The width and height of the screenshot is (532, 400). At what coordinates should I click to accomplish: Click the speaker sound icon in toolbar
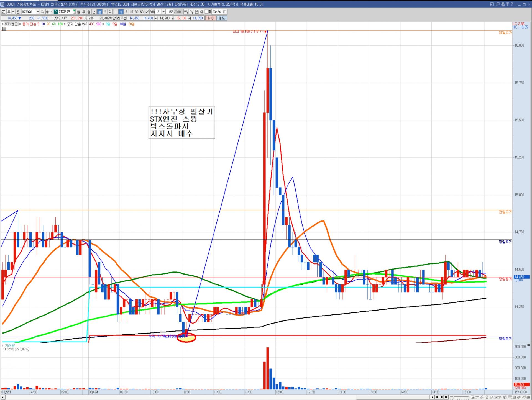coord(47,12)
